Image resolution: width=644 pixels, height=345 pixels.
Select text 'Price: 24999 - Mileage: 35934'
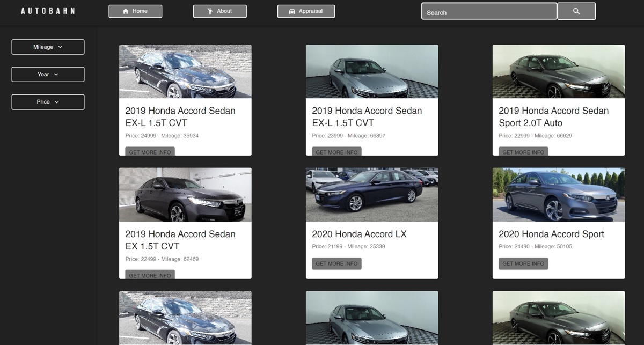[162, 136]
